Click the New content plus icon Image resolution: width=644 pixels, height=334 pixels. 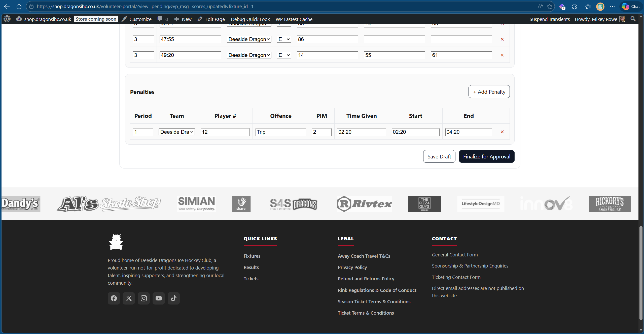pos(177,19)
